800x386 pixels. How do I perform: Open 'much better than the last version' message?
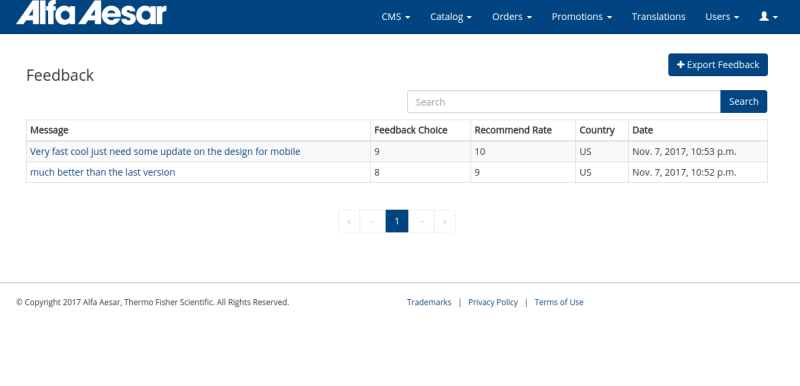103,172
